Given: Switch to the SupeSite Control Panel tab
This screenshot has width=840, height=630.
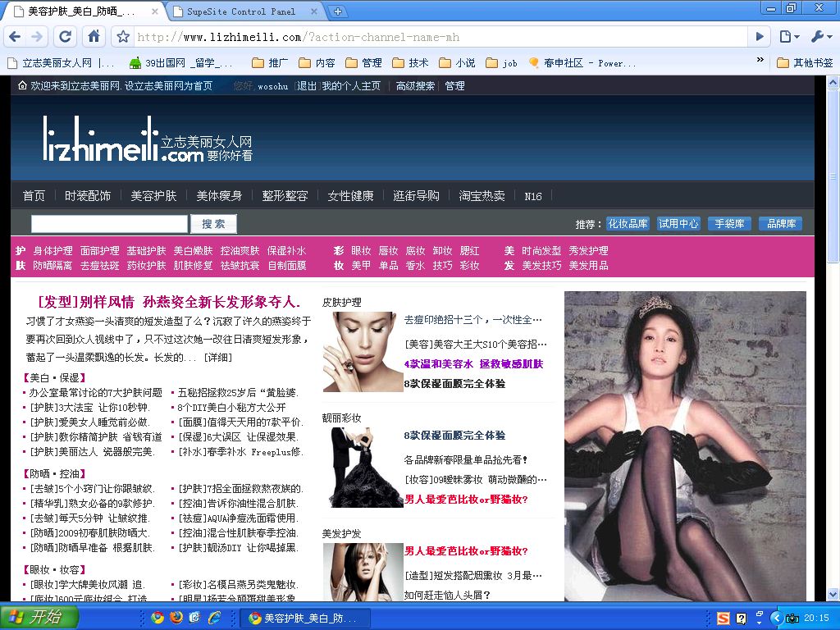Looking at the screenshot, I should (x=241, y=11).
